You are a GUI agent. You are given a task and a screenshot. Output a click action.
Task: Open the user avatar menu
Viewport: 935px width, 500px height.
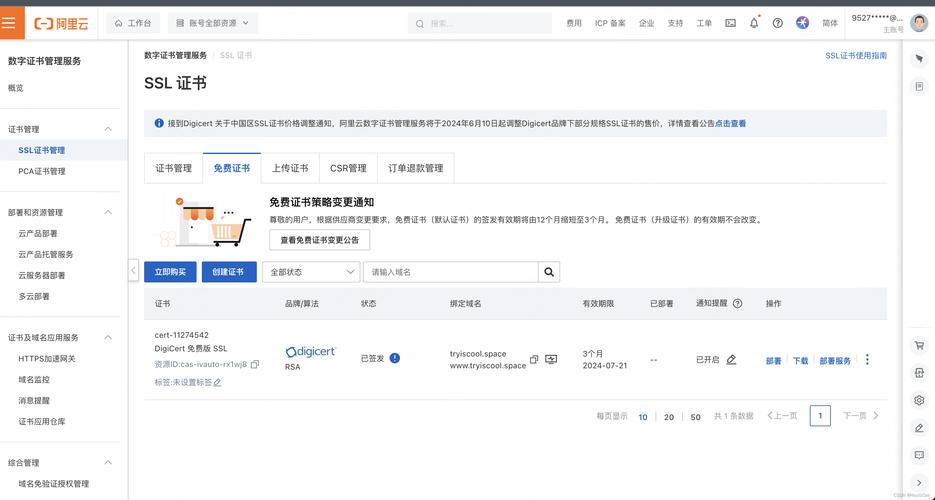(x=919, y=23)
